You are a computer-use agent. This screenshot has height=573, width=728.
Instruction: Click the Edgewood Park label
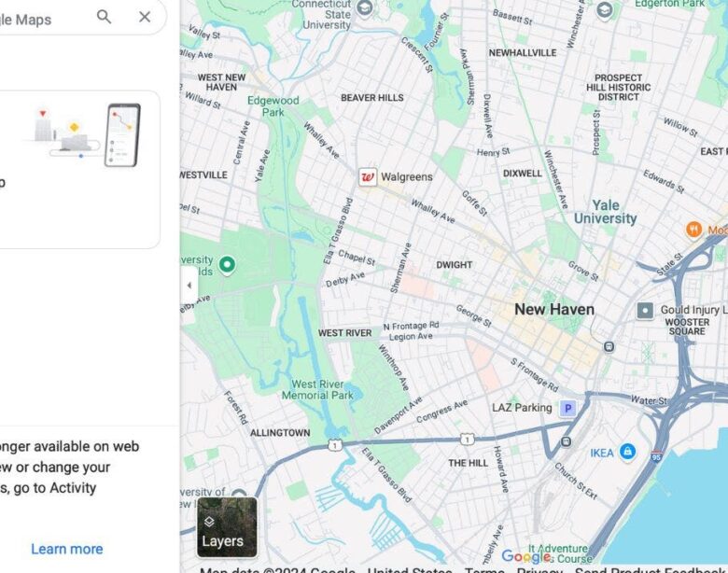(x=273, y=106)
